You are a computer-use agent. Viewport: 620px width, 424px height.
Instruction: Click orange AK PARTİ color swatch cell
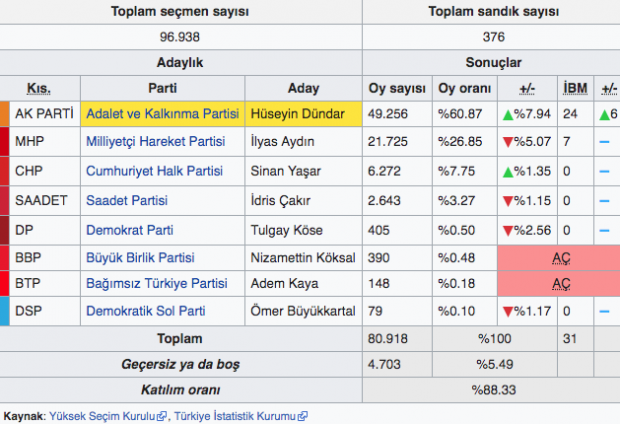click(x=5, y=114)
